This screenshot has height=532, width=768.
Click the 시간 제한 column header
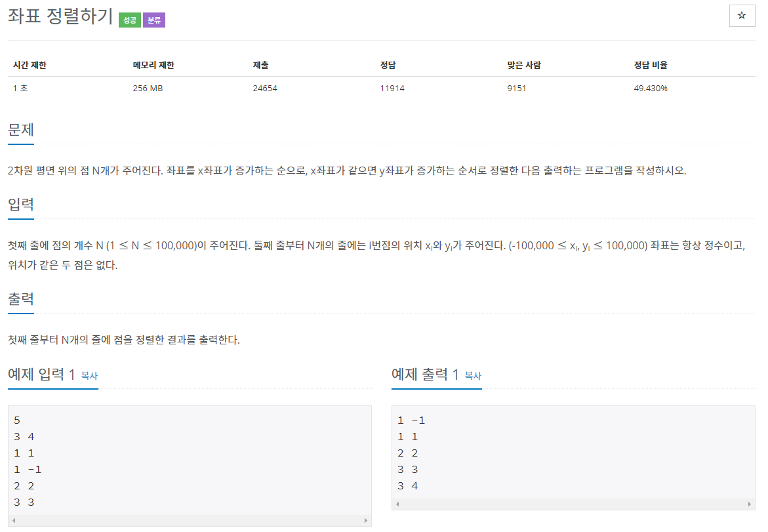(30, 65)
